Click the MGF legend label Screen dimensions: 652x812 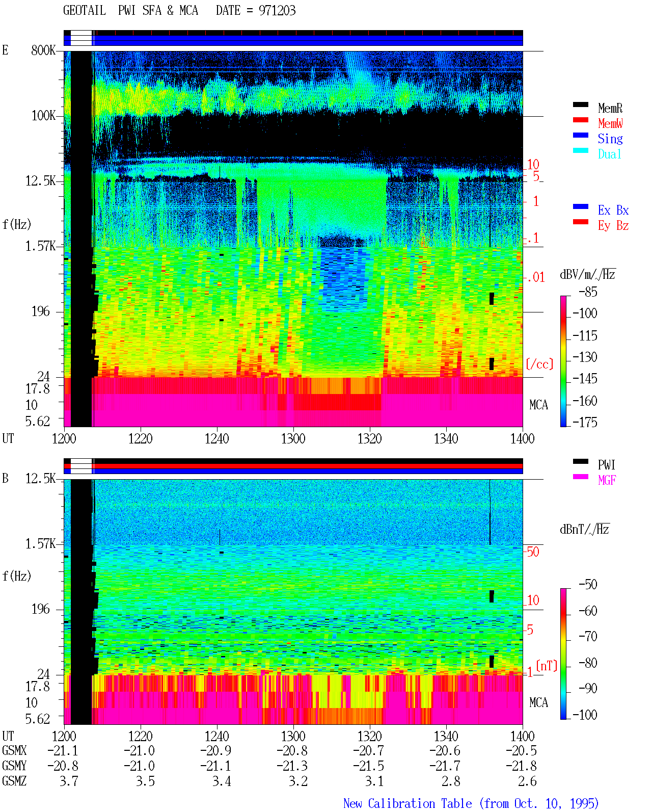[x=607, y=480]
